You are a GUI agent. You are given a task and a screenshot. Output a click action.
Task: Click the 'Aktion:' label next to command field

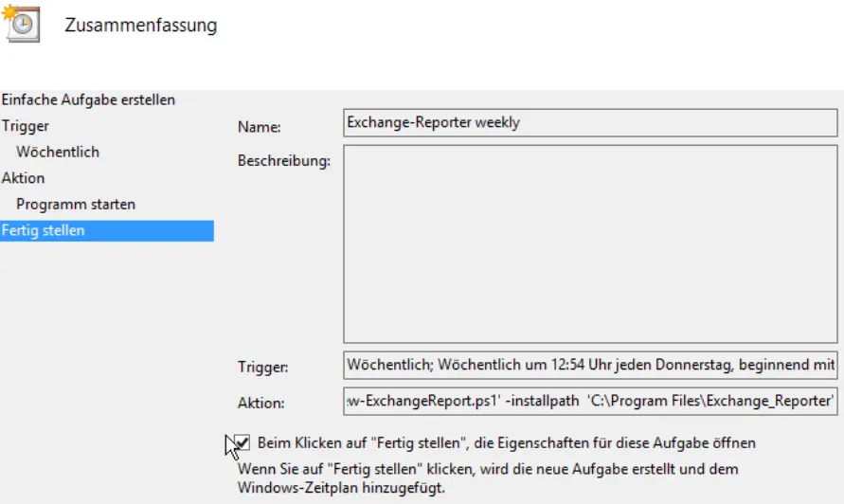coord(260,404)
